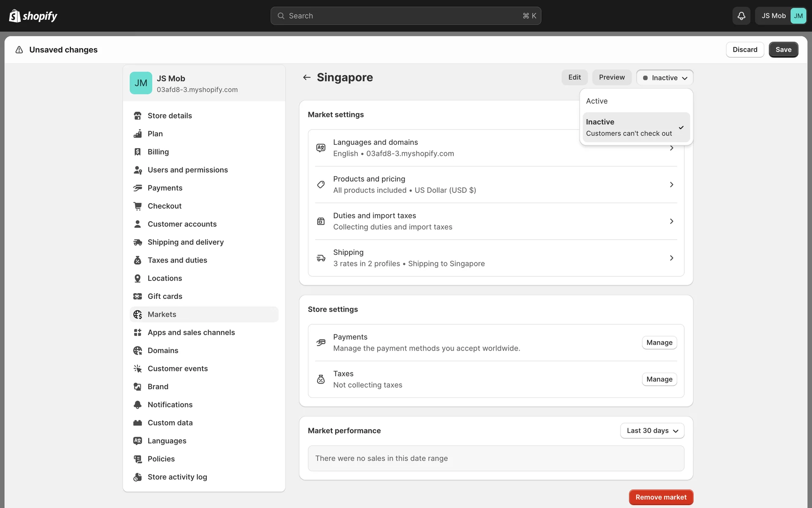
Task: Click the Shipping and delivery truck icon
Action: point(137,242)
